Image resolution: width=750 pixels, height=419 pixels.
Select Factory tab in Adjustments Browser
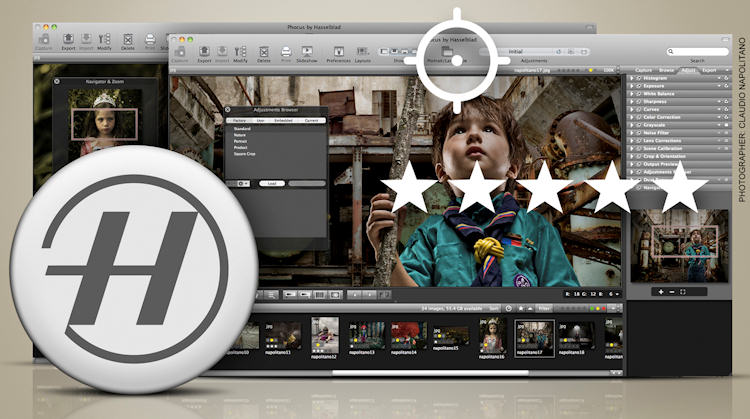pyautogui.click(x=239, y=121)
